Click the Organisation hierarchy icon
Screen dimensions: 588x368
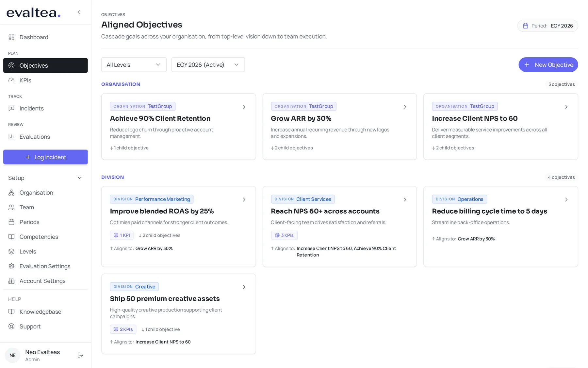[11, 193]
